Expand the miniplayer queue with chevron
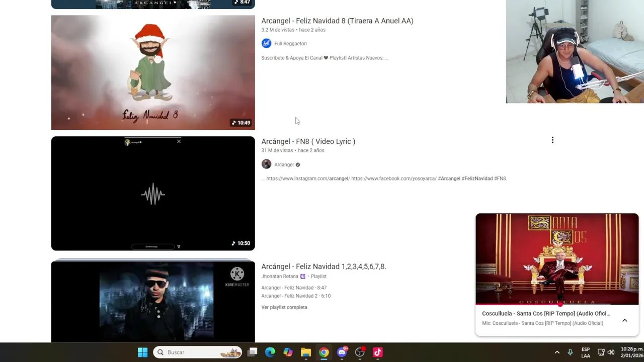Screen dimensions: 644x362 coord(624,320)
